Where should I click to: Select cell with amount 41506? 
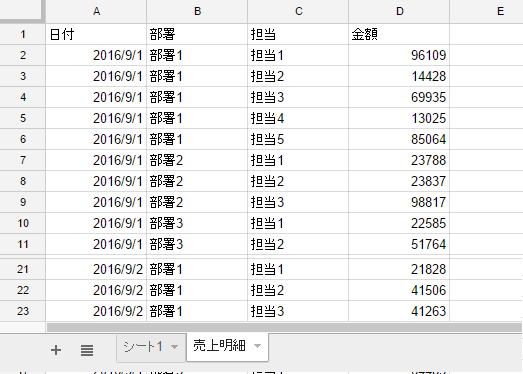click(399, 290)
